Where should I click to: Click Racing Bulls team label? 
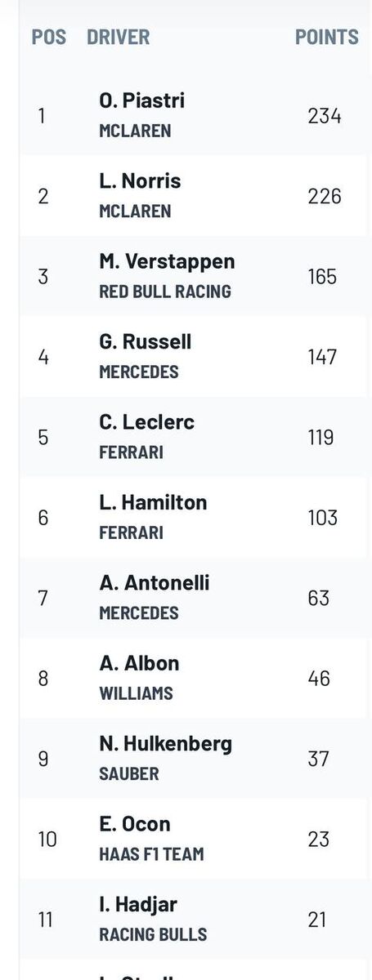[x=153, y=934]
